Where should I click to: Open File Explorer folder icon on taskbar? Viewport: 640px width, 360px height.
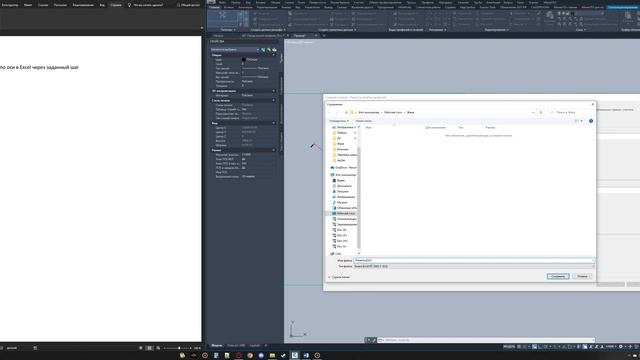tap(272, 356)
